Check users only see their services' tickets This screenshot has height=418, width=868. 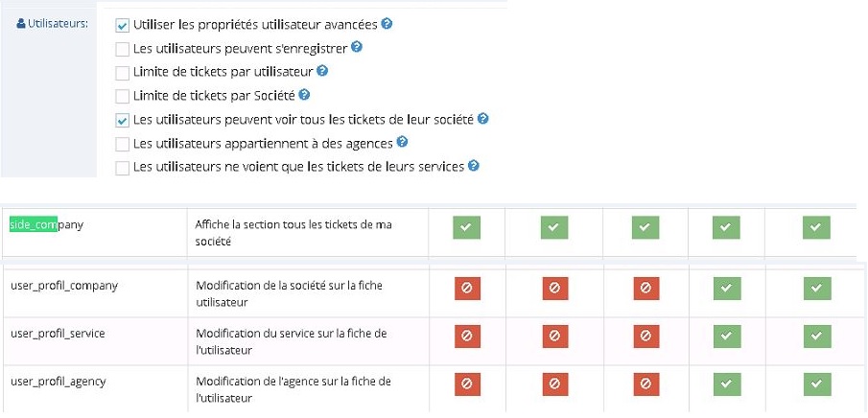[122, 168]
